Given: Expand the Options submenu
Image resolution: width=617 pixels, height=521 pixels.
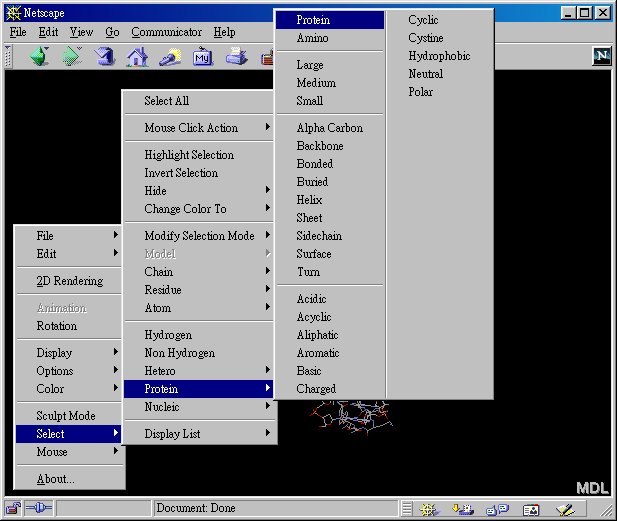Looking at the screenshot, I should coord(68,371).
